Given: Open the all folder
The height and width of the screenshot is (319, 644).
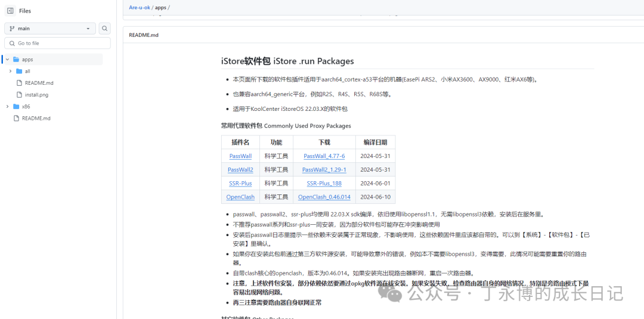Looking at the screenshot, I should (27, 71).
